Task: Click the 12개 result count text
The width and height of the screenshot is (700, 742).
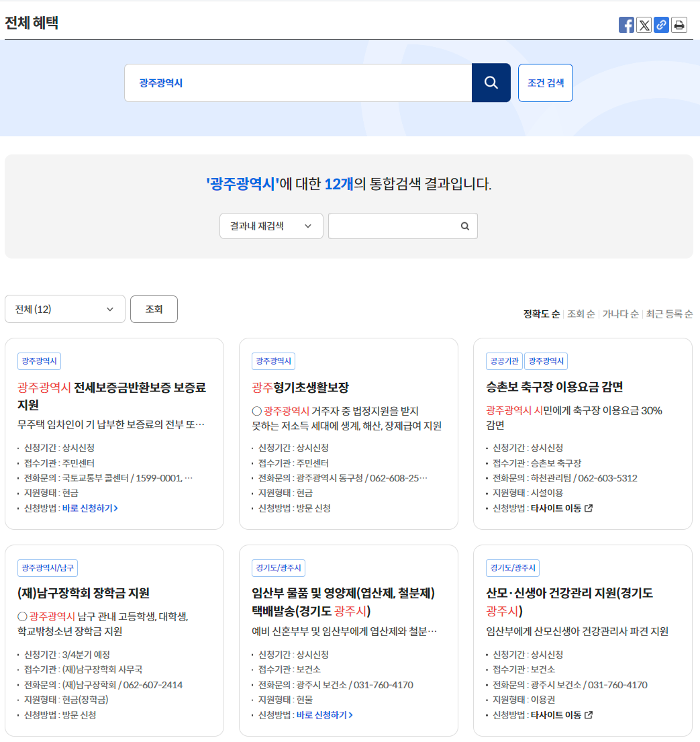Action: point(339,183)
